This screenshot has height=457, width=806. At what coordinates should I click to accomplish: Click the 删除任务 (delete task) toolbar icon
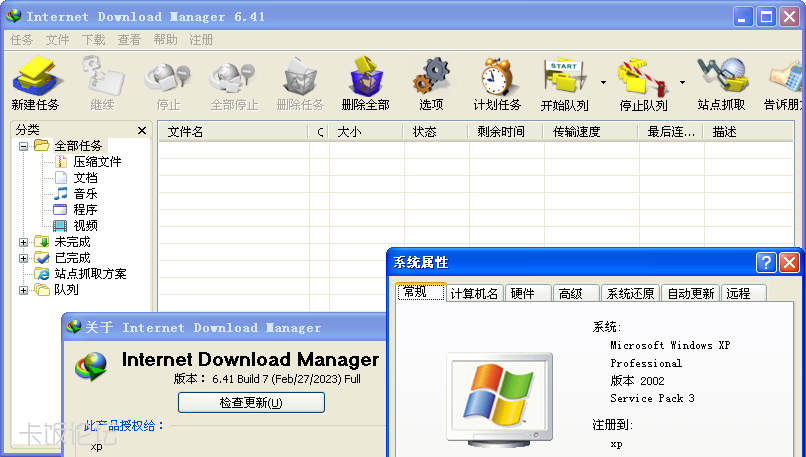tap(300, 83)
